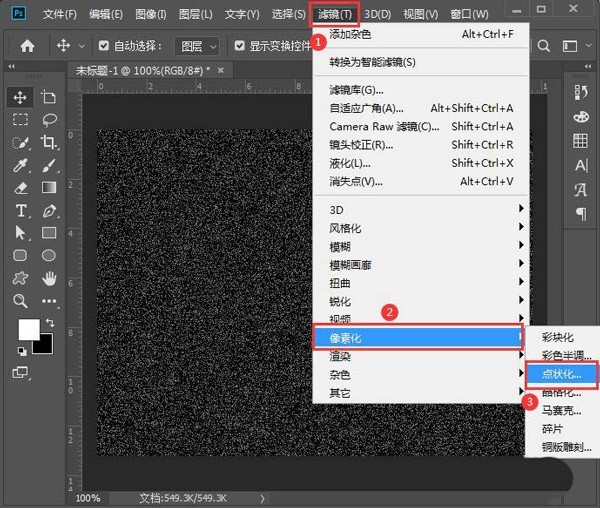Select the Lasso tool
This screenshot has width=600, height=508.
pos(48,119)
